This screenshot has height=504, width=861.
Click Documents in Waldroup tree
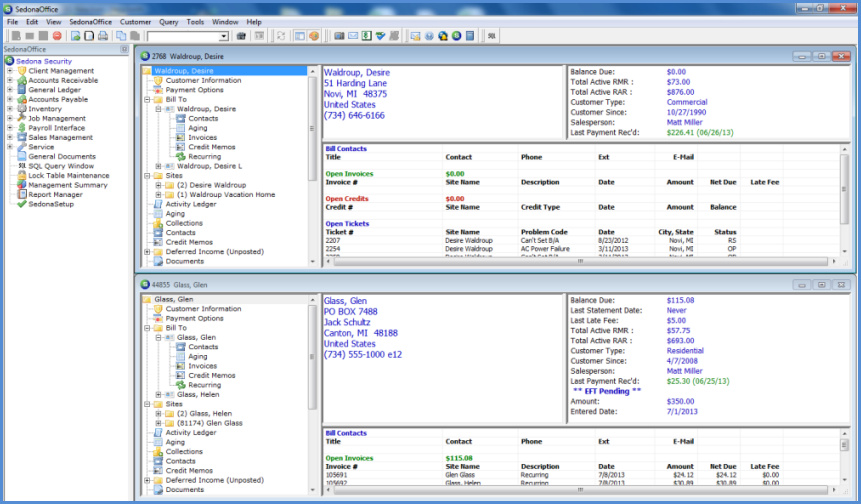click(184, 261)
